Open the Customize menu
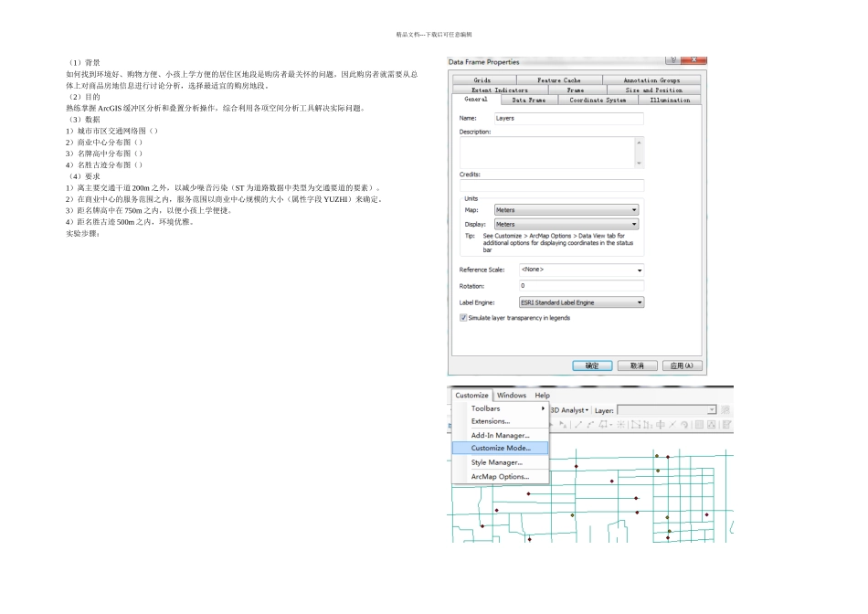Viewport: 868px width, 614px height. (x=472, y=396)
